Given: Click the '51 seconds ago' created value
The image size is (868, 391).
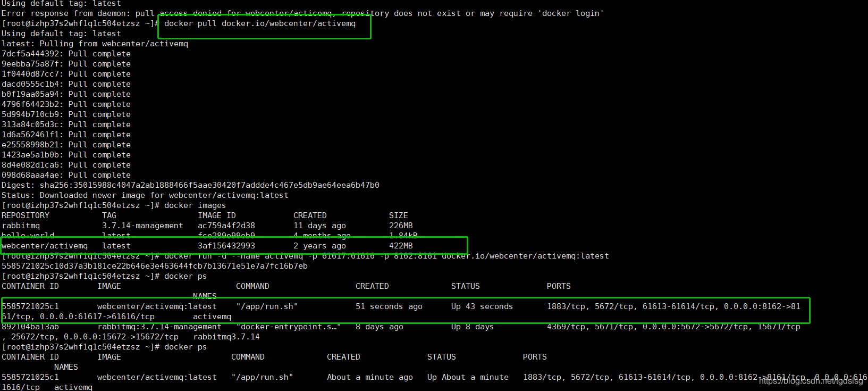Looking at the screenshot, I should click(389, 306).
